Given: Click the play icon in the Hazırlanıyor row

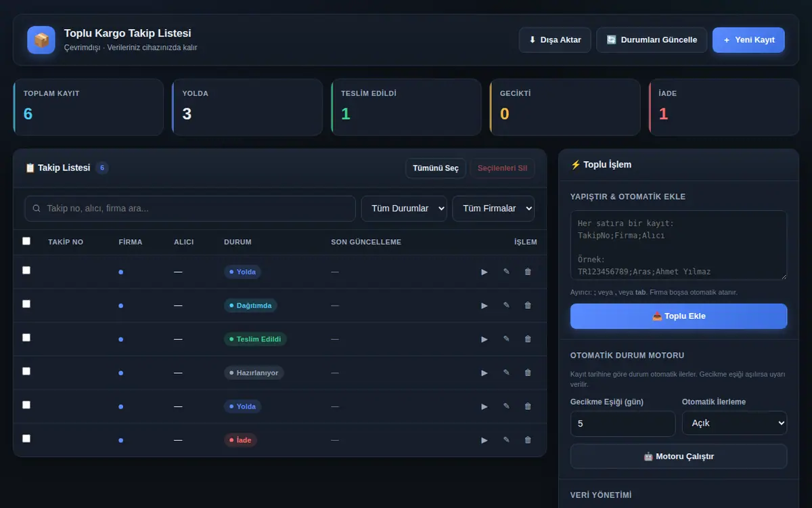Looking at the screenshot, I should [484, 373].
